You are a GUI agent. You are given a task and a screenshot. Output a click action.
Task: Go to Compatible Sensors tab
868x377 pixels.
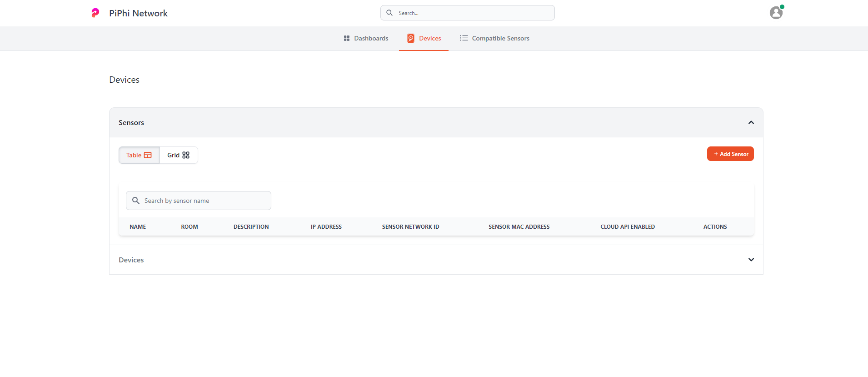pyautogui.click(x=494, y=38)
